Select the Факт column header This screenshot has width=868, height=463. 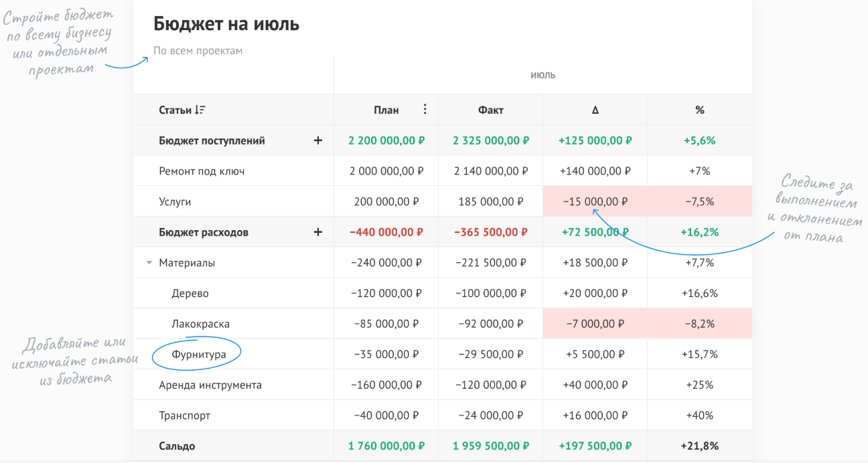pyautogui.click(x=490, y=110)
